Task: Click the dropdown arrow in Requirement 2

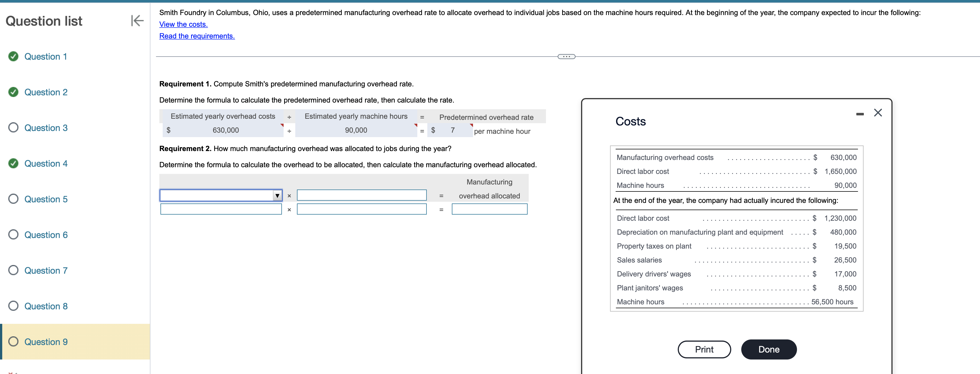Action: [x=277, y=196]
